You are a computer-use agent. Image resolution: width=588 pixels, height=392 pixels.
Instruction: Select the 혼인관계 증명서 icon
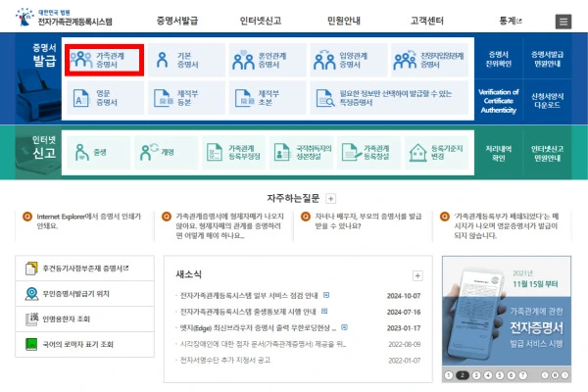coord(243,60)
